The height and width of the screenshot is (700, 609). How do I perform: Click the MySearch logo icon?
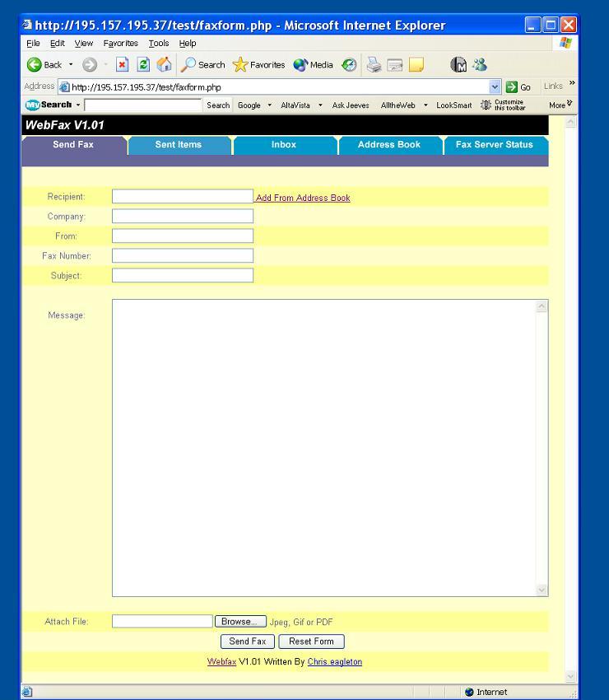coord(33,105)
